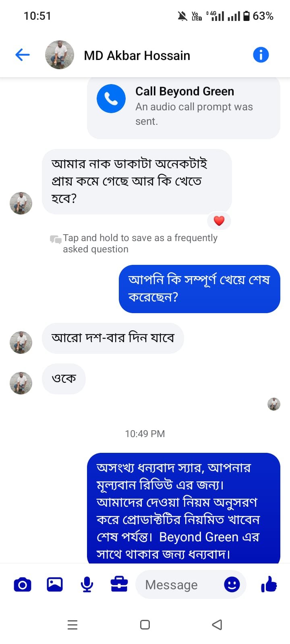This screenshot has width=290, height=644.
Task: Tap the microphone voice message icon
Action: [x=87, y=584]
